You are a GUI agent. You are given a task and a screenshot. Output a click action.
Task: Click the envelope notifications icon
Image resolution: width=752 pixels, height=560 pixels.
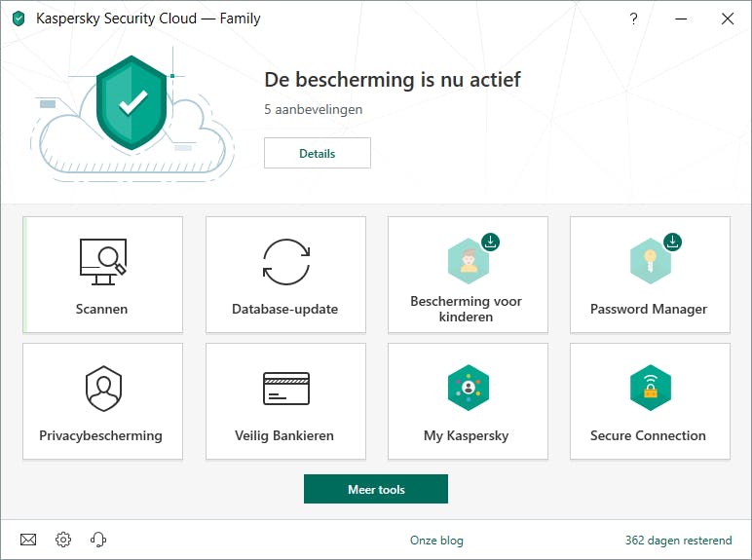(x=28, y=540)
